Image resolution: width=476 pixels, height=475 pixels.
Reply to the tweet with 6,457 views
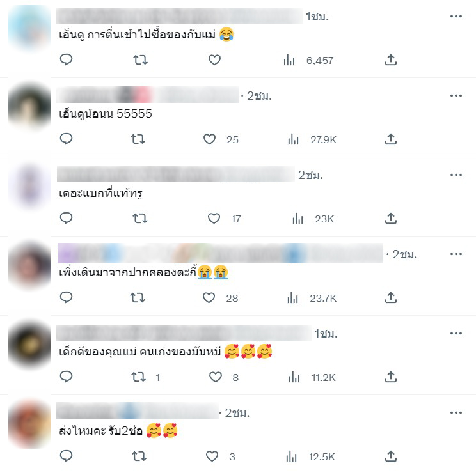pos(66,59)
